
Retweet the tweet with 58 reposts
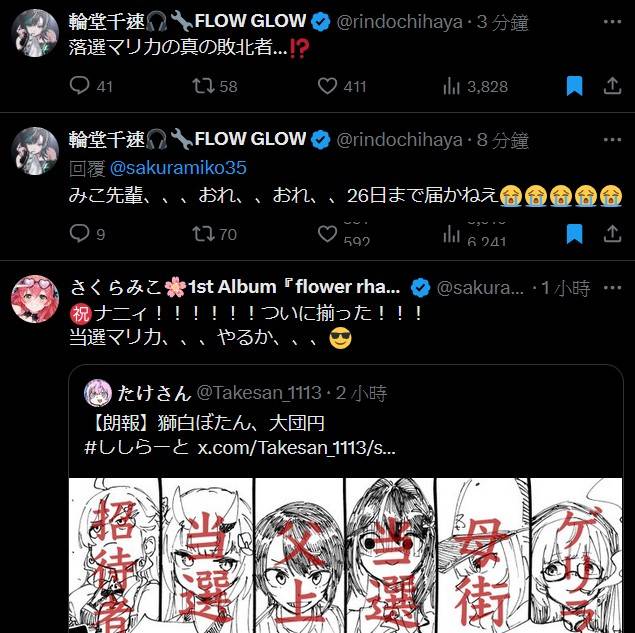[215, 86]
